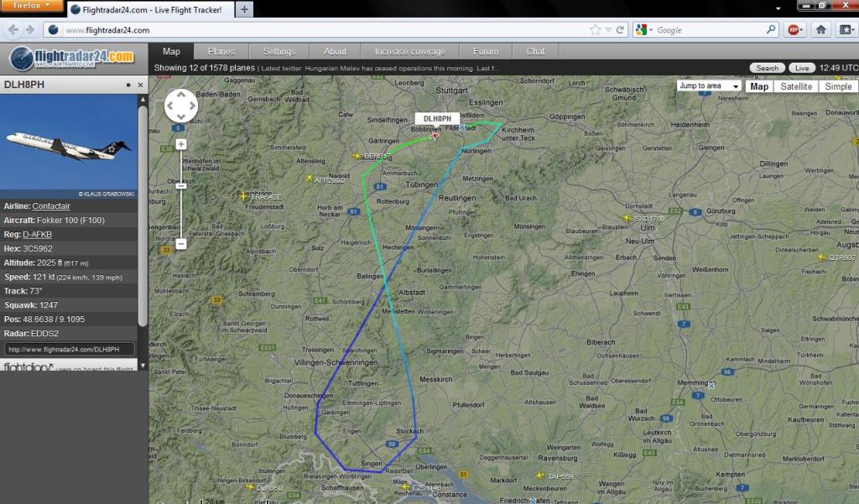
Task: Open the Jump to area dropdown
Action: (x=710, y=86)
